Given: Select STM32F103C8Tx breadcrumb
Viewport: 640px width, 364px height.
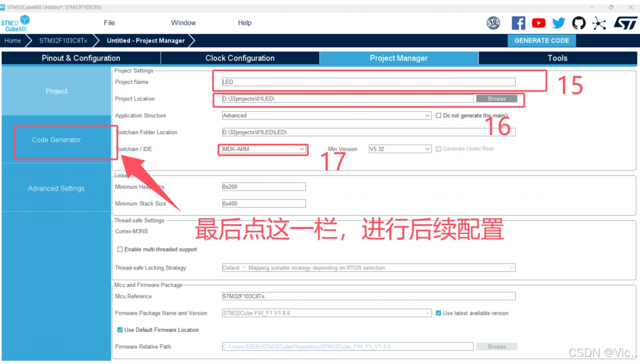Looking at the screenshot, I should tap(63, 40).
